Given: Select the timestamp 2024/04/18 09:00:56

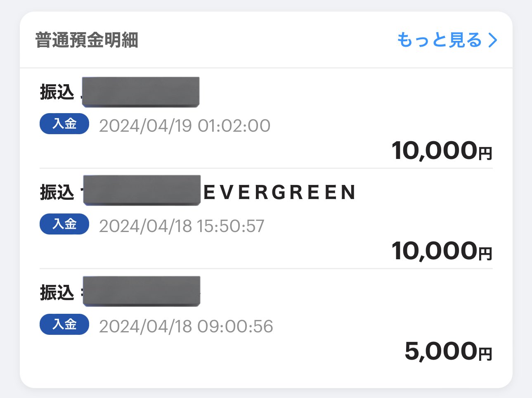Looking at the screenshot, I should 186,326.
